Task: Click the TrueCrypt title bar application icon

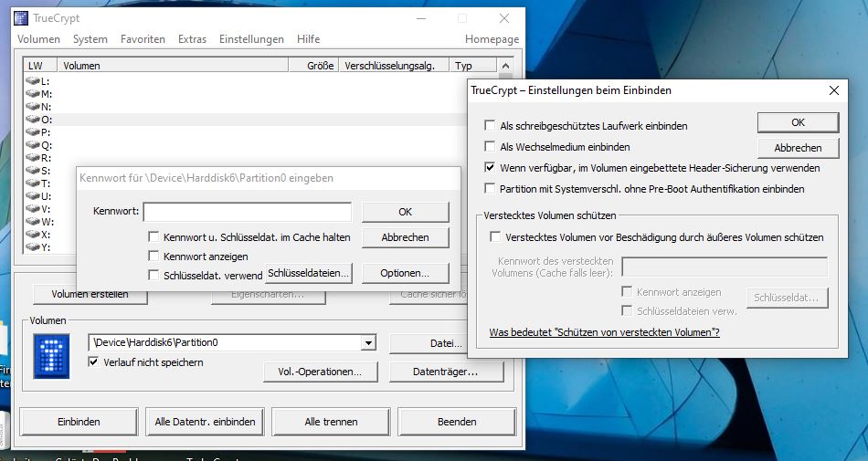Action: tap(21, 18)
